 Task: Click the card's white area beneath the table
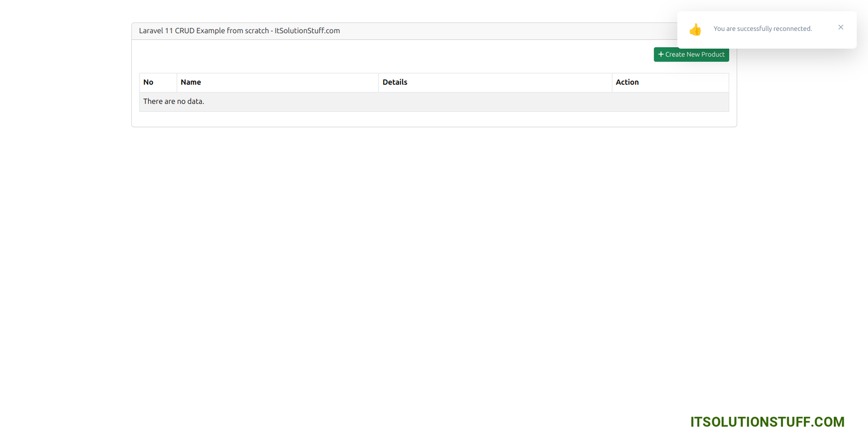pos(434,119)
